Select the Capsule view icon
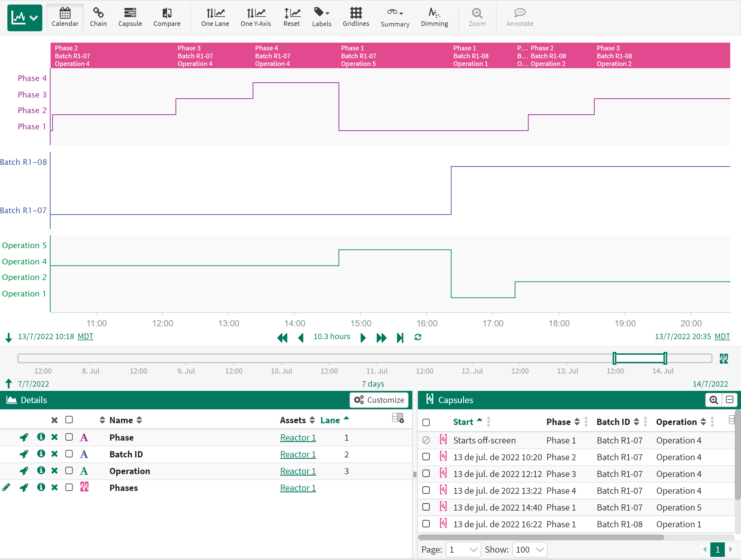The height and width of the screenshot is (560, 741). click(130, 17)
